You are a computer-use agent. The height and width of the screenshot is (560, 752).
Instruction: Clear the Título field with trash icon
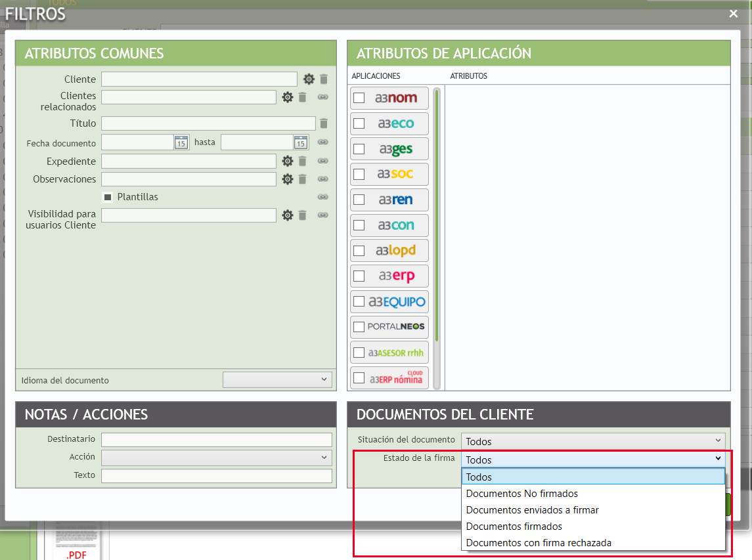(x=324, y=123)
